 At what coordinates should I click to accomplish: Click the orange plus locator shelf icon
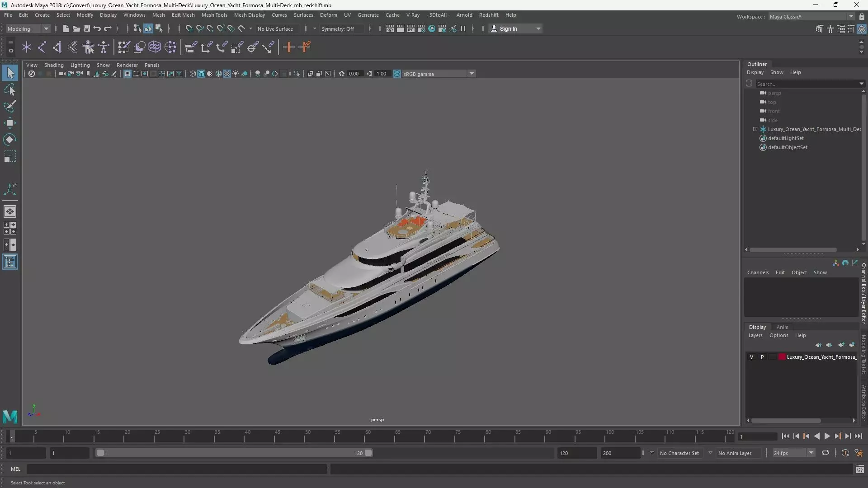pyautogui.click(x=288, y=47)
